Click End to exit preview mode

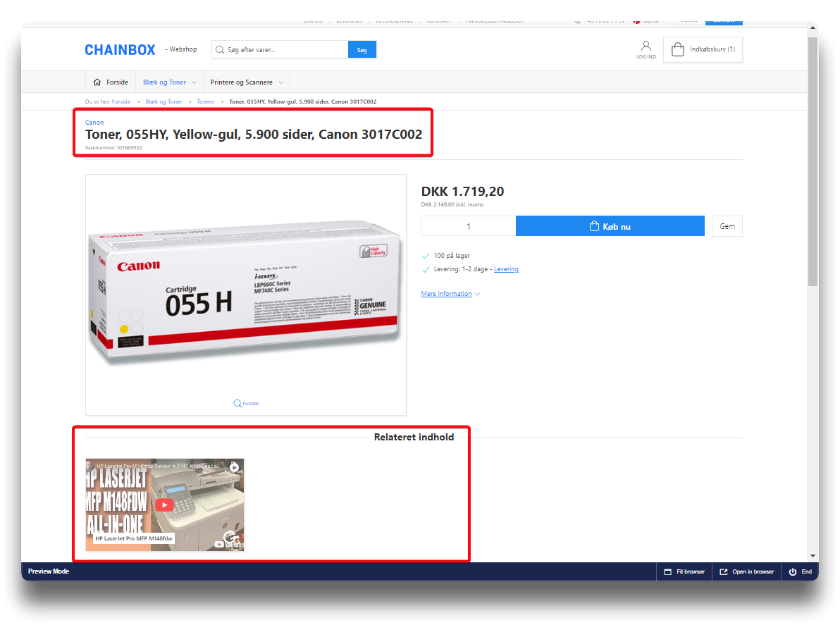[x=801, y=571]
